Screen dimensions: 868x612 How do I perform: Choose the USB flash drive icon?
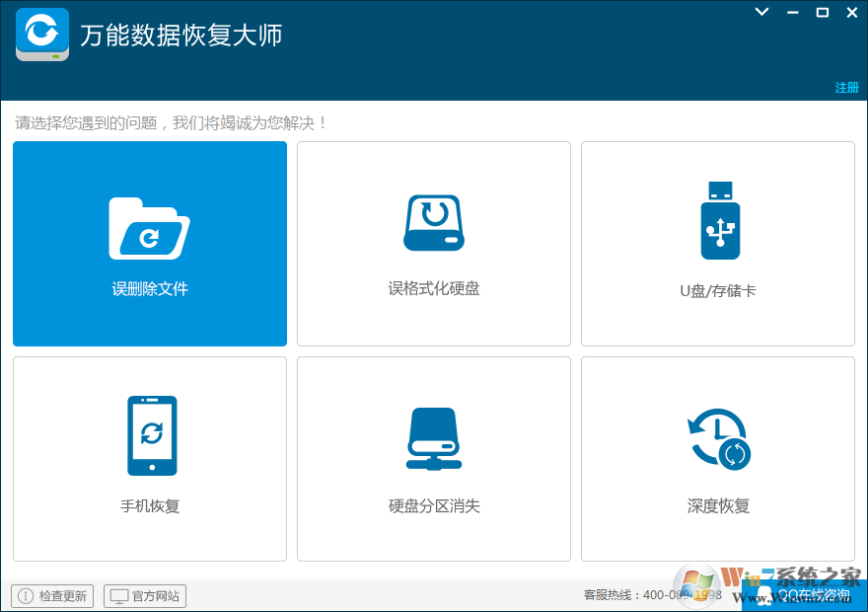(719, 222)
